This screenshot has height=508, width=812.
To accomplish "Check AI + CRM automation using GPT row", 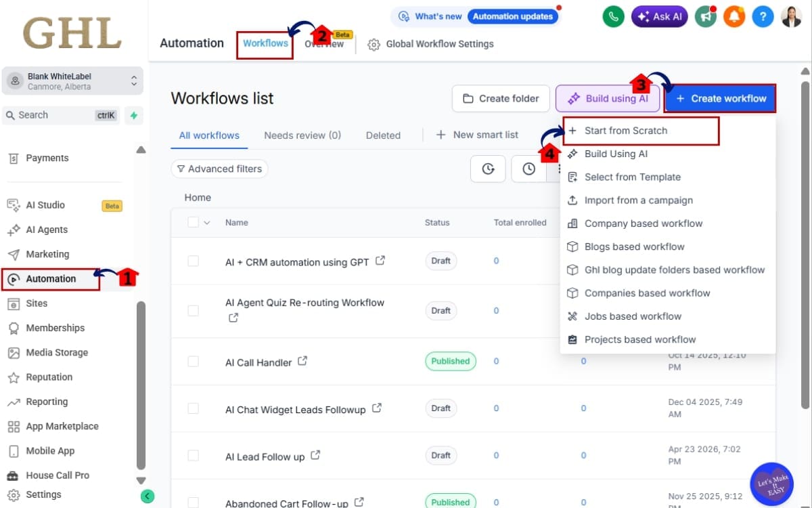I will [x=194, y=261].
